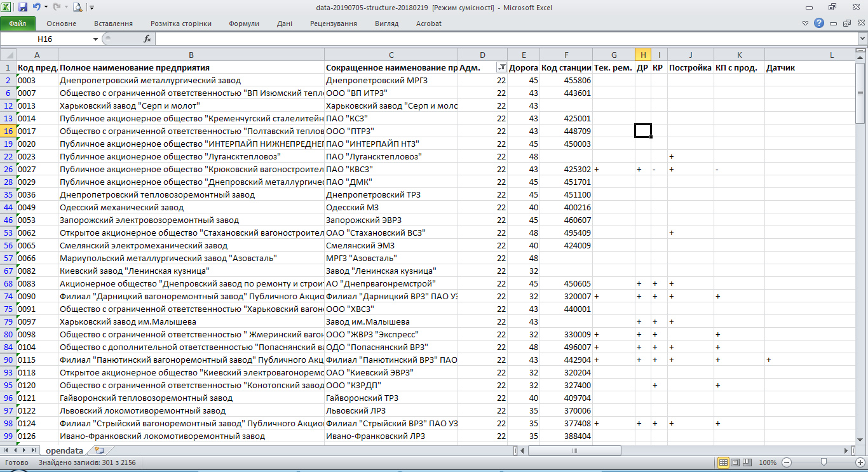Select column H header
This screenshot has height=472, width=868.
point(642,55)
